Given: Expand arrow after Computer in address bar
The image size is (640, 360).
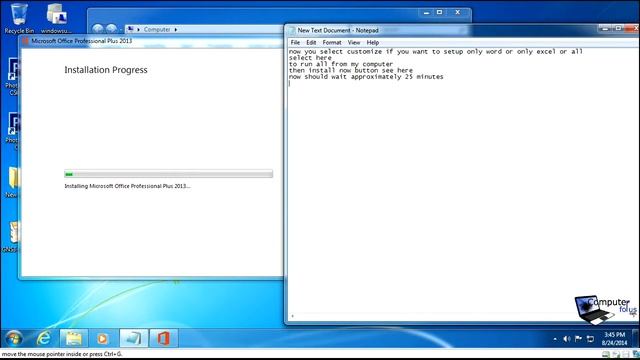Looking at the screenshot, I should (176, 29).
